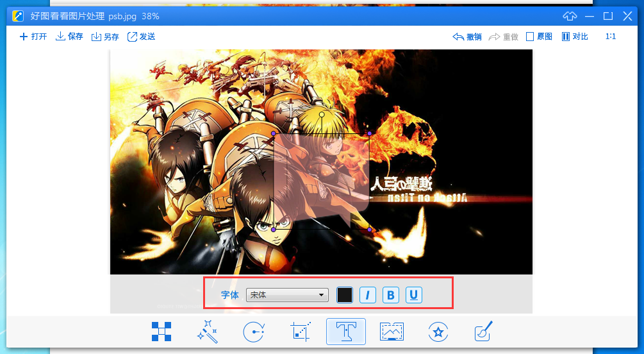Enable 对比 compare view
Screen dimensions: 644x354
[575, 37]
